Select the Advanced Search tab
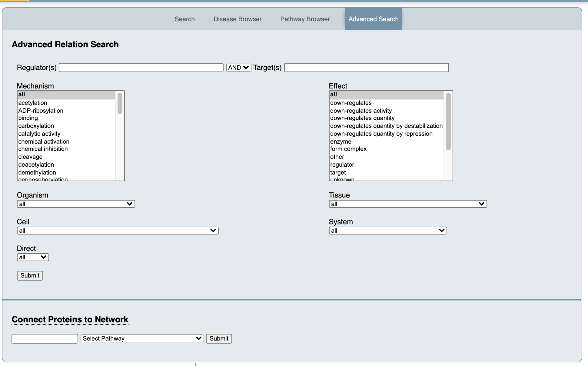 [373, 19]
